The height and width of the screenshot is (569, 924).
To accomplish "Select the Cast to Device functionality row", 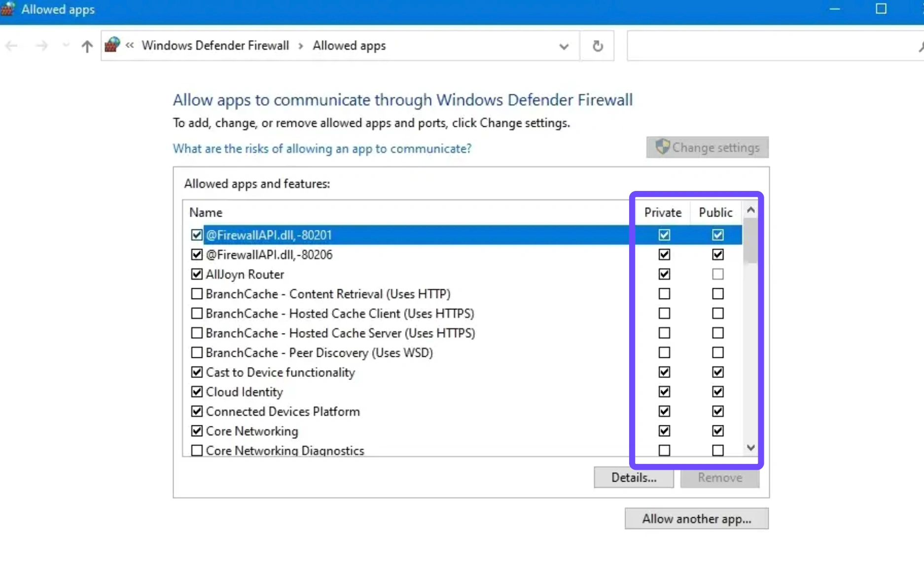I will [462, 372].
